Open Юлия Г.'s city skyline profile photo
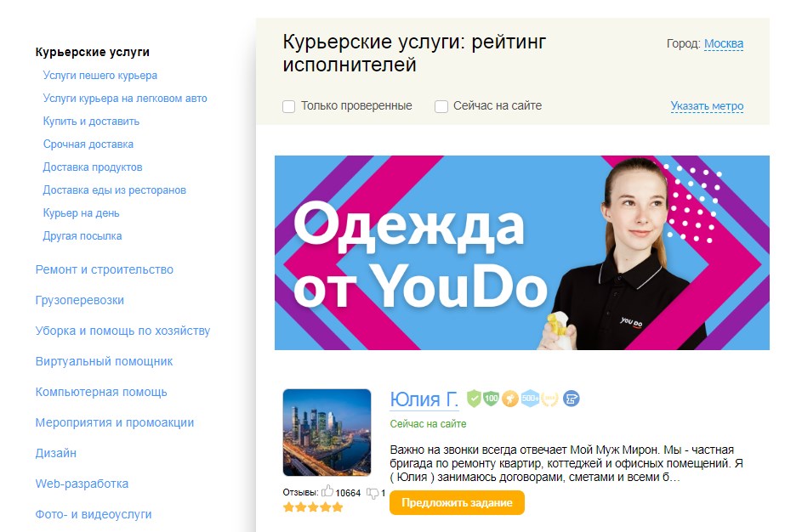 (x=327, y=433)
